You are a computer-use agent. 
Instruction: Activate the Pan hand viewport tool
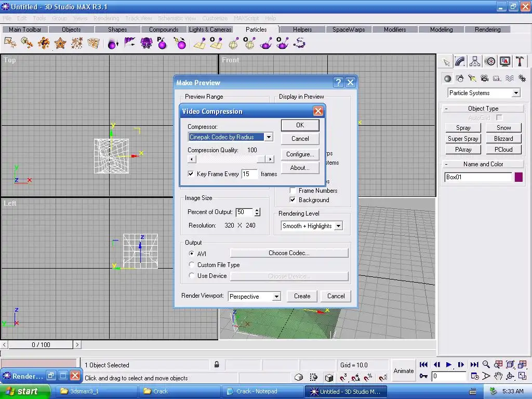pos(498,376)
